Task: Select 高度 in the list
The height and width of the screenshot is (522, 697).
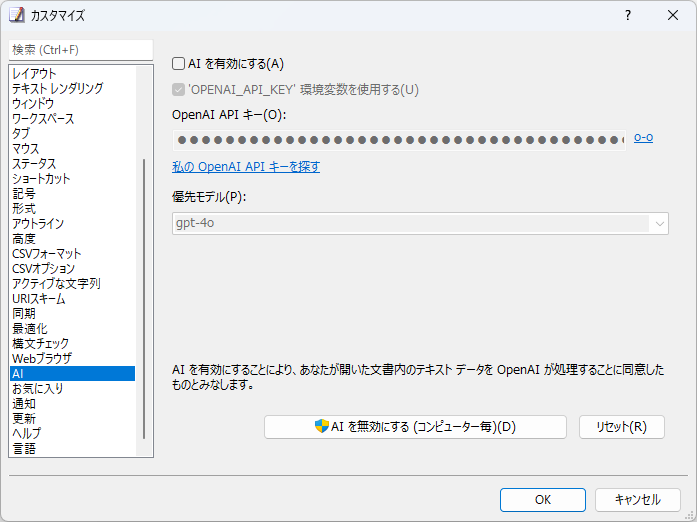Action: coord(72,239)
